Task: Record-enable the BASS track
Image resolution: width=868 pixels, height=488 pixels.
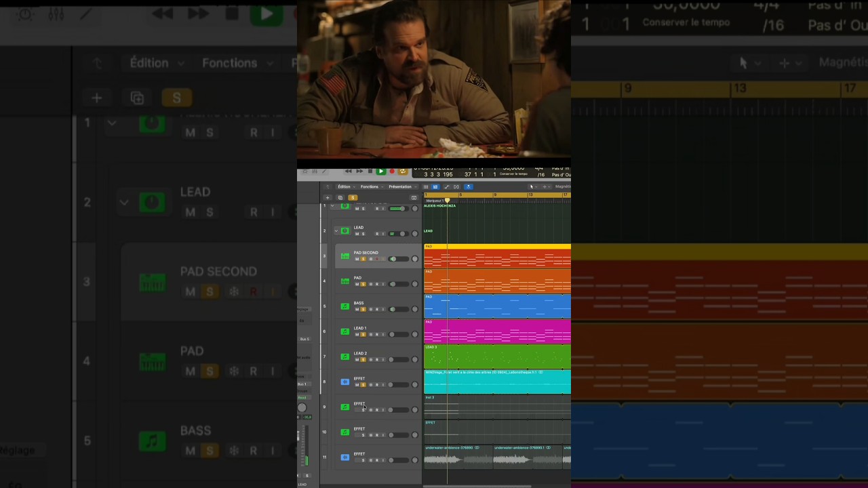Action: (x=377, y=309)
